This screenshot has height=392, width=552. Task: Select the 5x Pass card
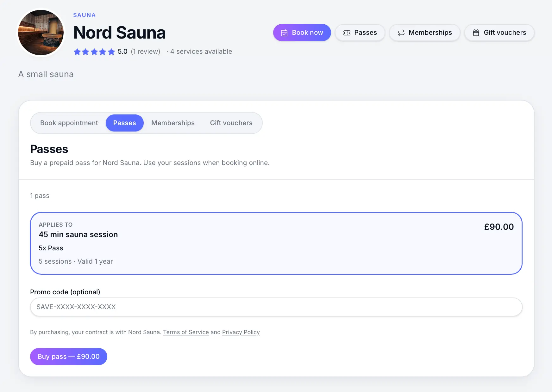[276, 243]
